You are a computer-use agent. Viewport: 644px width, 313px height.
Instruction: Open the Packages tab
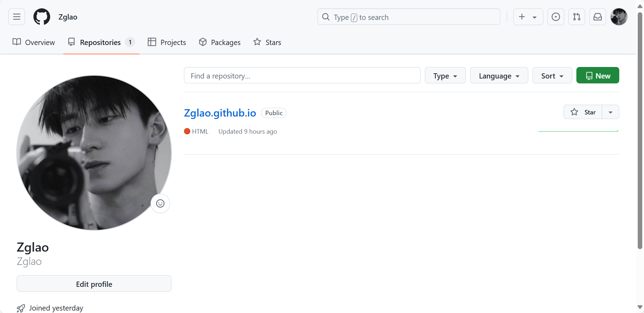point(220,42)
